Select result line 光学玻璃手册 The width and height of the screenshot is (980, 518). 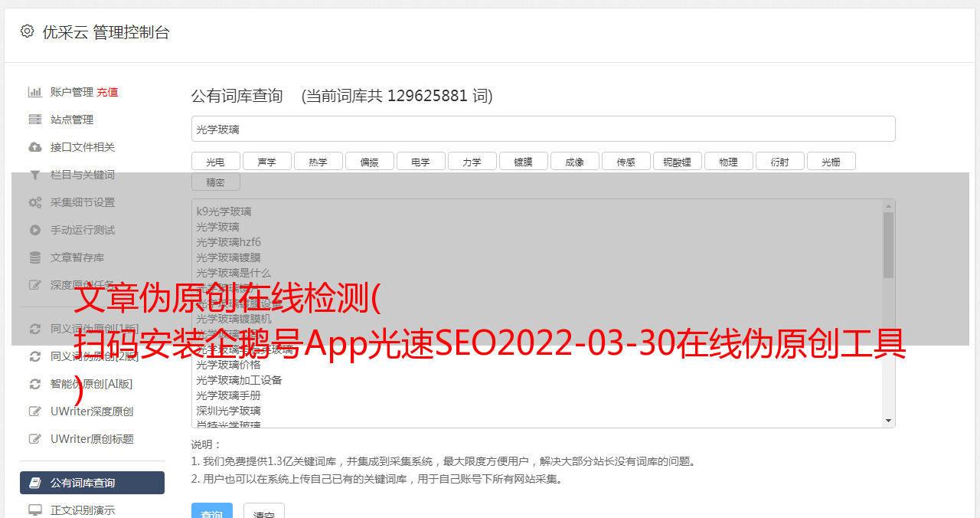228,395
